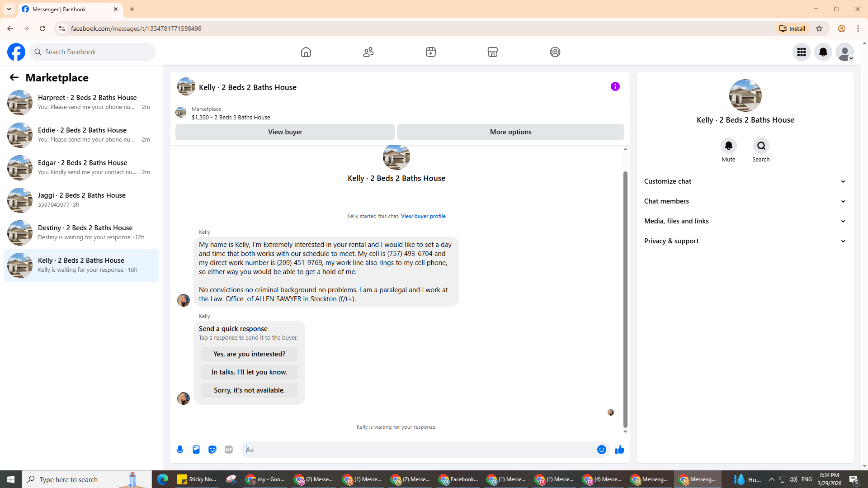The image size is (868, 488).
Task: Switch to the 'my - Goo...' taskbar window
Action: (265, 479)
